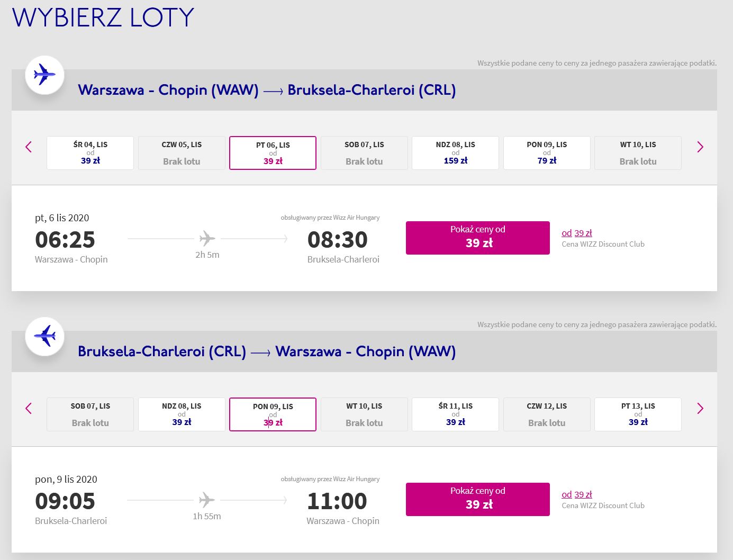Show earlier outbound dates with left arrow
The width and height of the screenshot is (733, 560).
point(29,147)
